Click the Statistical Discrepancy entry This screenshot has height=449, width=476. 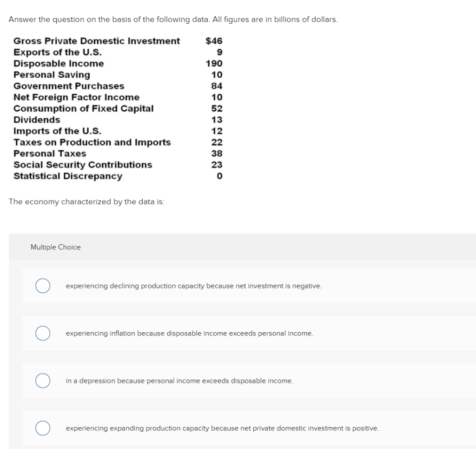68,176
